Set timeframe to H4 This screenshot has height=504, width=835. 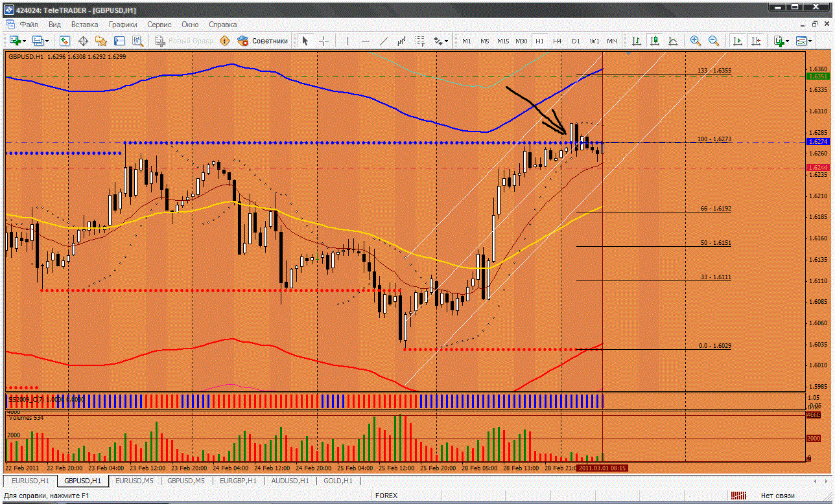coord(558,41)
